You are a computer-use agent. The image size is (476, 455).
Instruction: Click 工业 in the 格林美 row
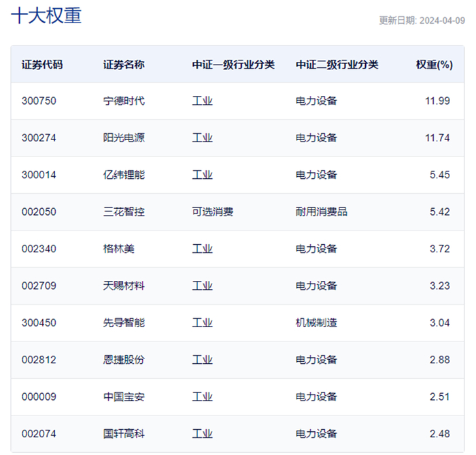(203, 249)
